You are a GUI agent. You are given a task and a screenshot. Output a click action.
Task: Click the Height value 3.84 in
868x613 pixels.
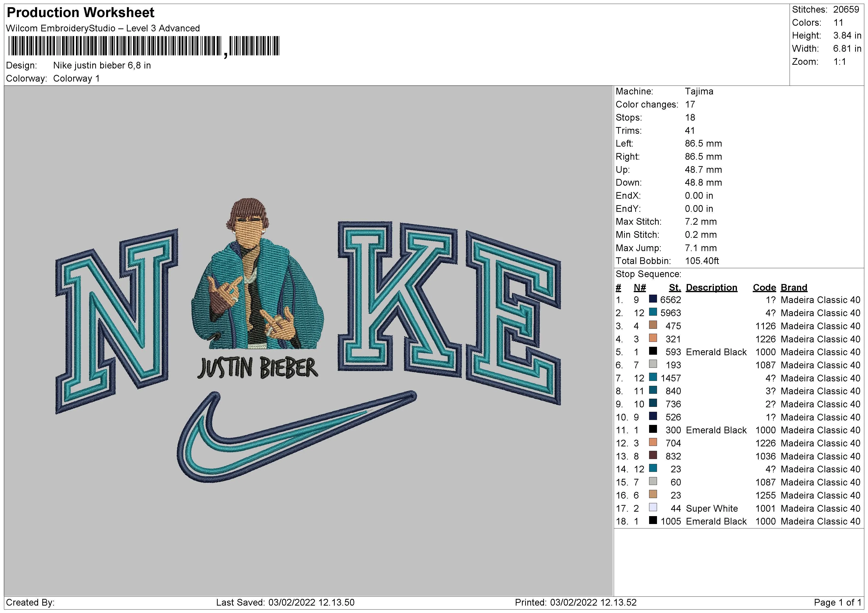coord(847,36)
